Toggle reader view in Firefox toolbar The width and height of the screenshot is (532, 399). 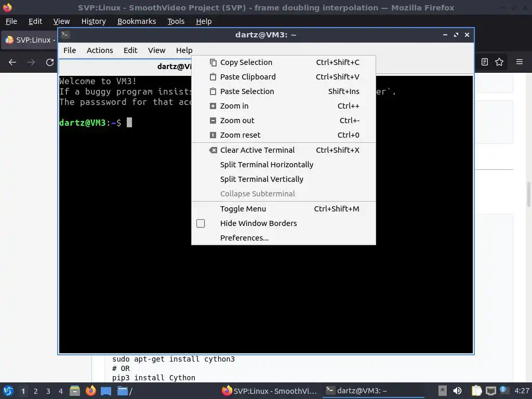(x=485, y=62)
